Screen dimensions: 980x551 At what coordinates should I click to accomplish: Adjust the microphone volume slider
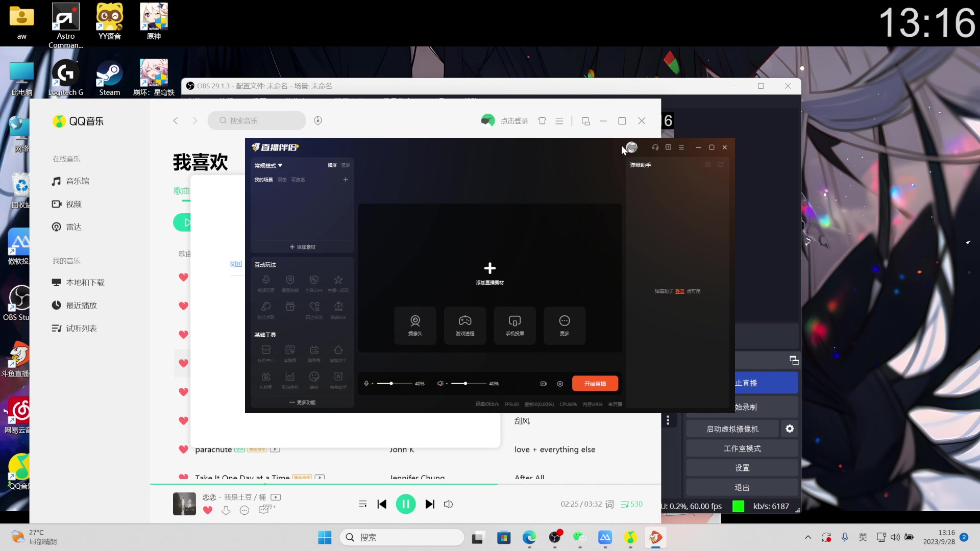[x=391, y=384]
